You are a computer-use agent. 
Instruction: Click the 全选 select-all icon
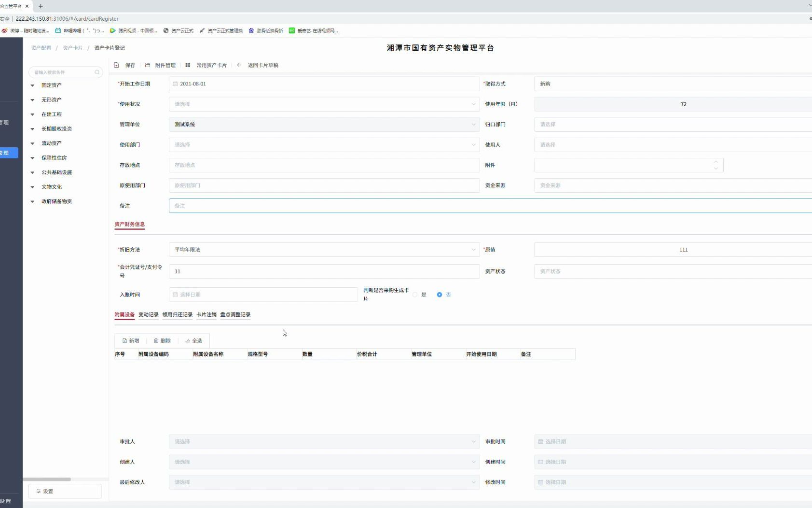click(x=188, y=340)
